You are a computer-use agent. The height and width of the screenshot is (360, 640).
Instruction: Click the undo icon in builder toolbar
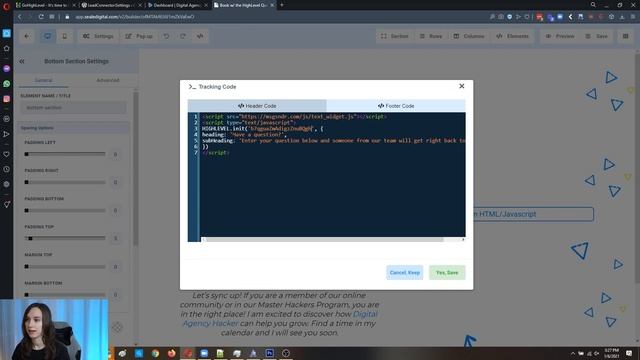pyautogui.click(x=167, y=36)
